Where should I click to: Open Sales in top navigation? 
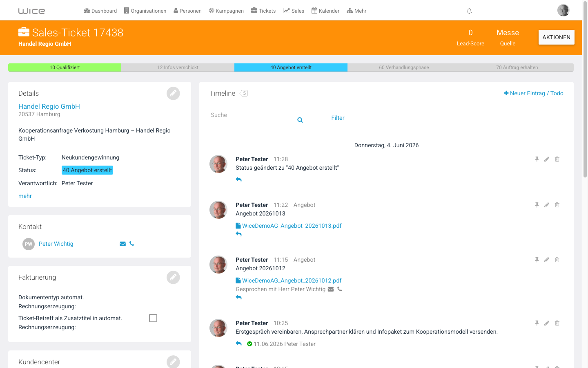click(294, 11)
